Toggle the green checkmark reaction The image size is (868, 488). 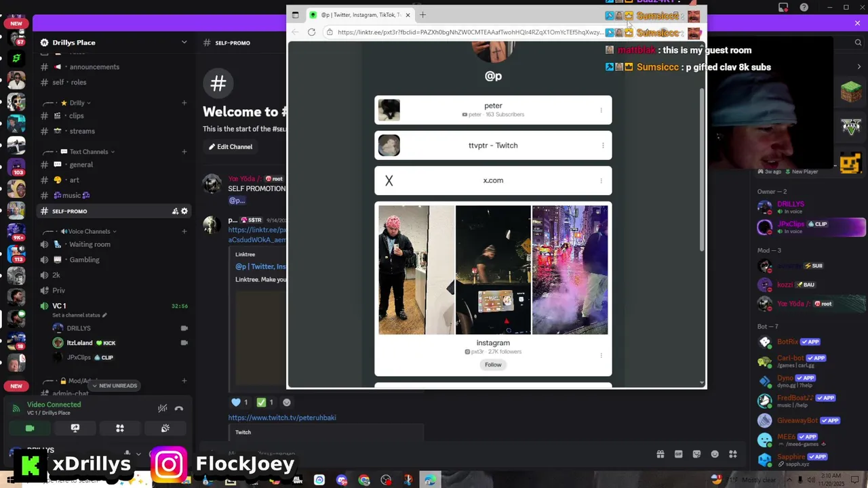coord(265,402)
